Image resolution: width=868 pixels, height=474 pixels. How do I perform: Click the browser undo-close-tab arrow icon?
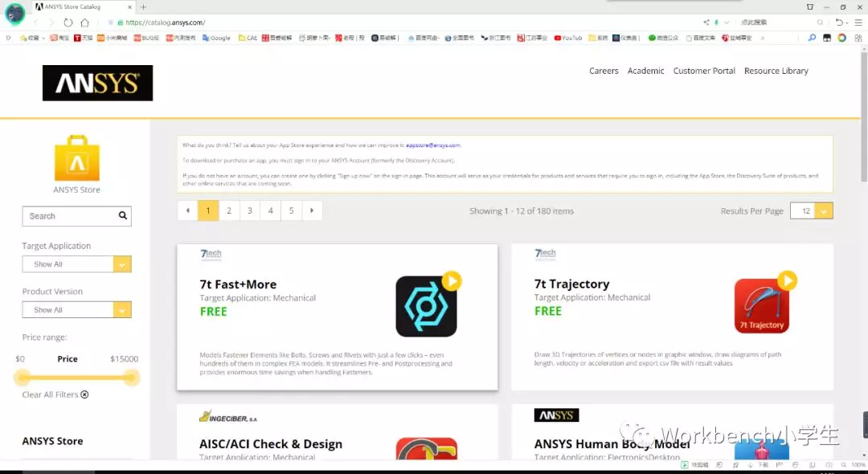tap(840, 22)
